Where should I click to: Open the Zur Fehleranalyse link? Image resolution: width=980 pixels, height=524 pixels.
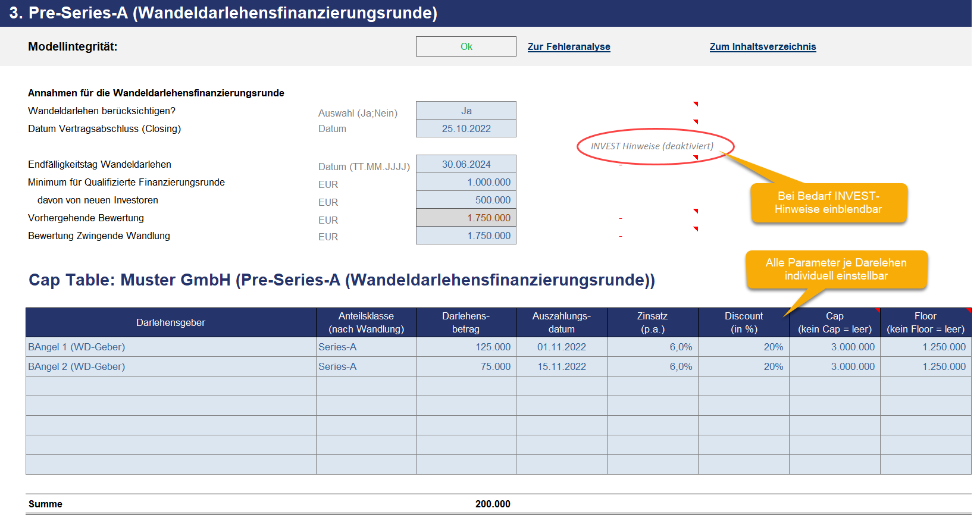(x=569, y=46)
